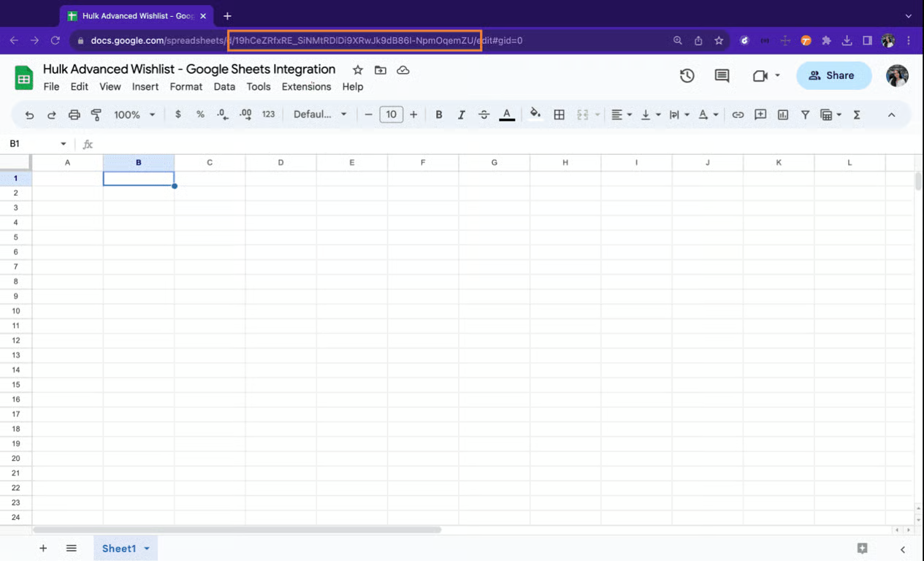Open the Name box dropdown arrow
The image size is (924, 561).
[64, 144]
